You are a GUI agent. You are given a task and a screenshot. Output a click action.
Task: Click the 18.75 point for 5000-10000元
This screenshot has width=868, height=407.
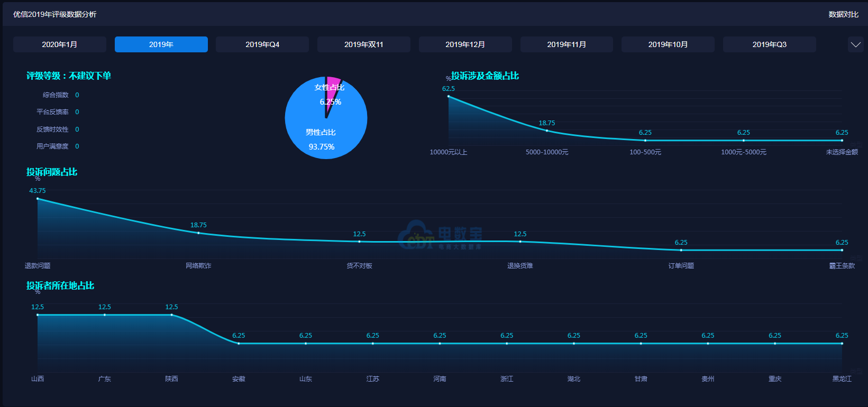[x=547, y=131]
